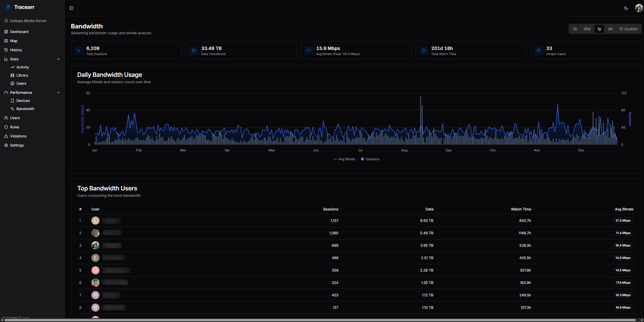This screenshot has width=644, height=322.
Task: Toggle the Avg Bitrate legend series
Action: click(344, 159)
